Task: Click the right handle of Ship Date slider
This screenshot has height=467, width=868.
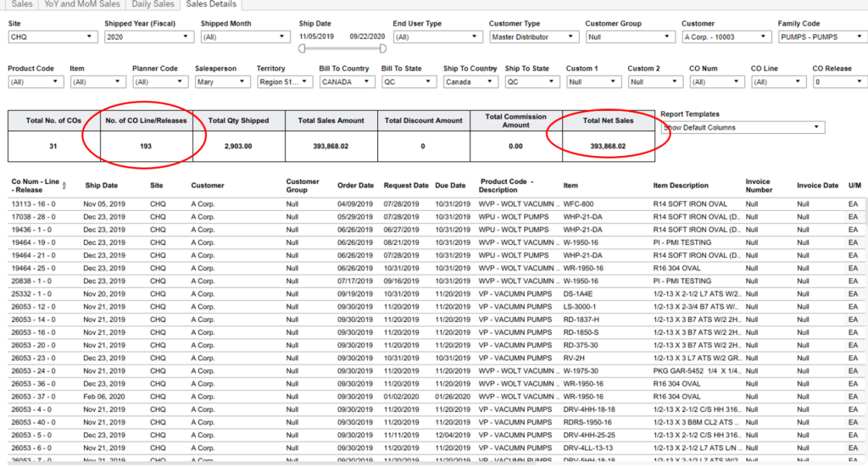Action: [x=382, y=48]
